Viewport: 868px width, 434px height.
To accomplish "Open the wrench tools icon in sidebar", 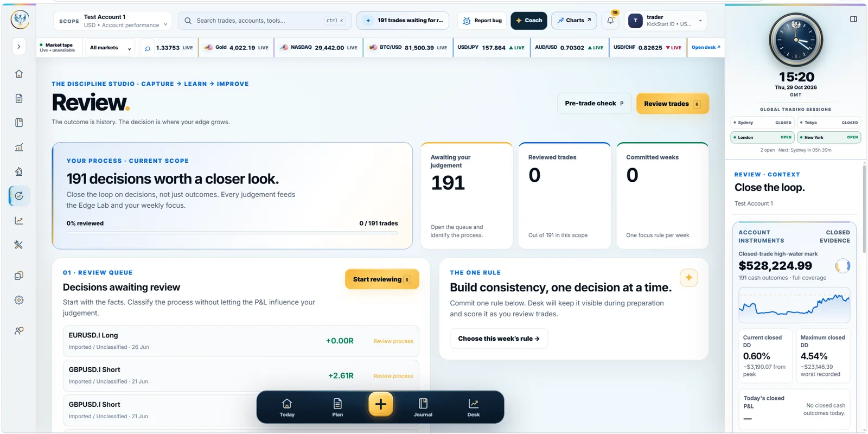I will (x=19, y=245).
